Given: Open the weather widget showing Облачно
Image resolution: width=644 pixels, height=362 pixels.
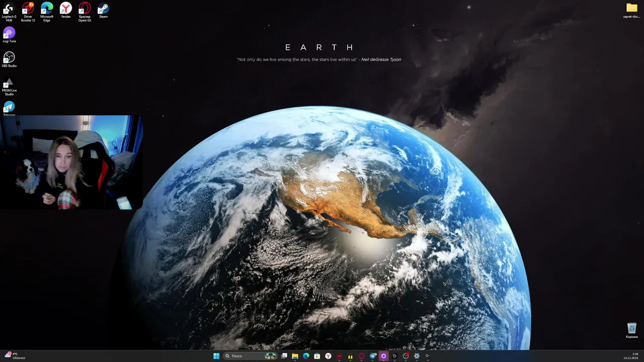Looking at the screenshot, I should point(15,356).
